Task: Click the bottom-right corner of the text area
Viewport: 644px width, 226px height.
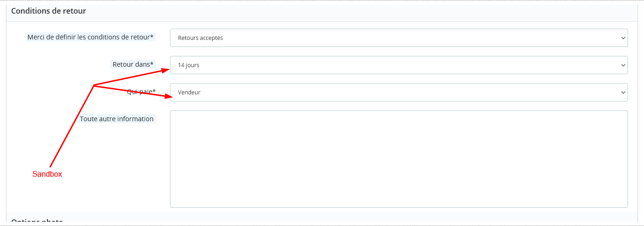Action: (625, 205)
